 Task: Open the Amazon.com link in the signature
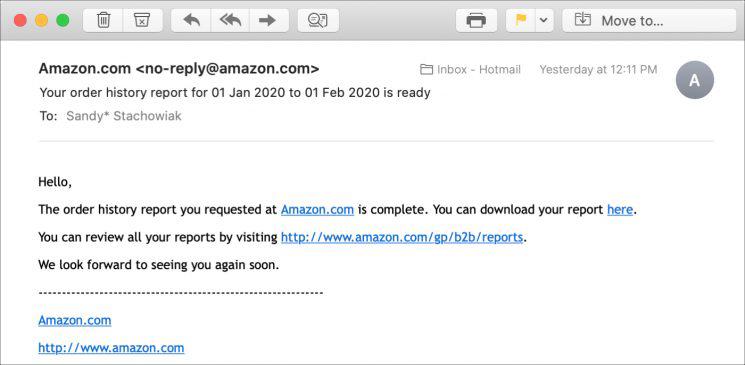(x=75, y=320)
